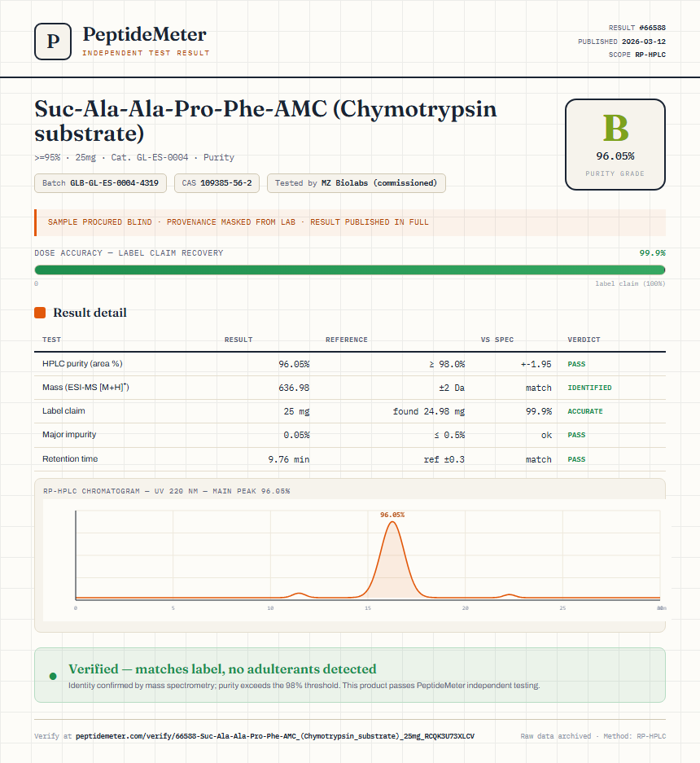Click the ≥ 98.0% reference cell
Screen dimensions: 700x763
447,364
